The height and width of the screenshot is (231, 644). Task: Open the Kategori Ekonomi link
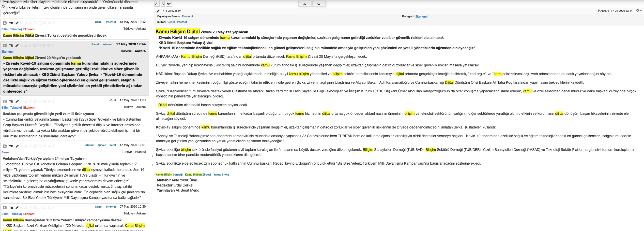[421, 17]
